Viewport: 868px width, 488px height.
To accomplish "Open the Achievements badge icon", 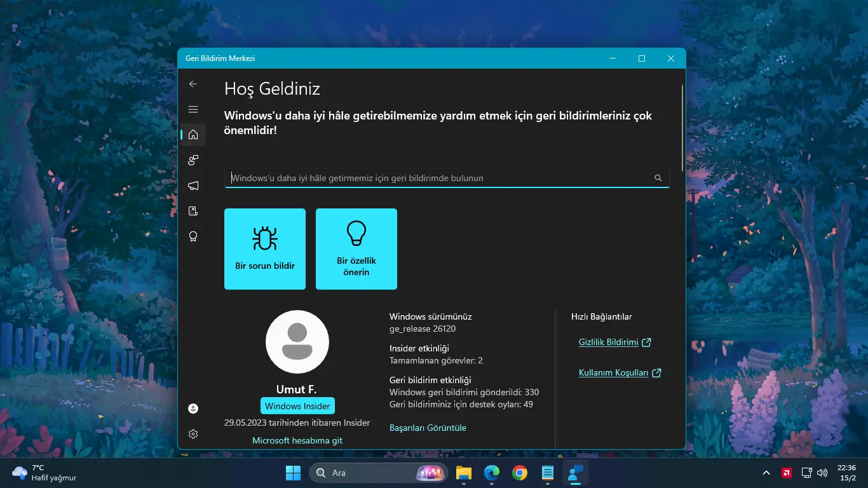I will tap(193, 236).
